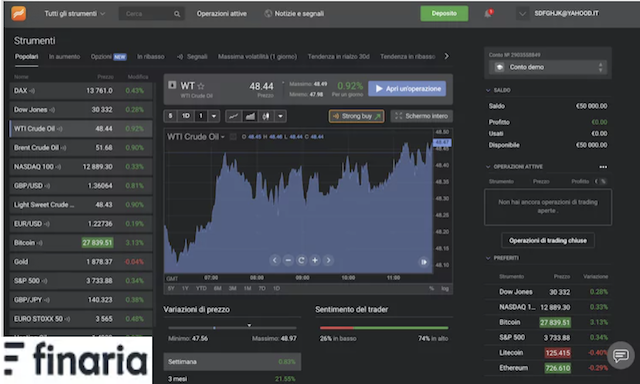Open Operazioni di trading chiuse
Screen dimensions: 640x384
tap(548, 241)
